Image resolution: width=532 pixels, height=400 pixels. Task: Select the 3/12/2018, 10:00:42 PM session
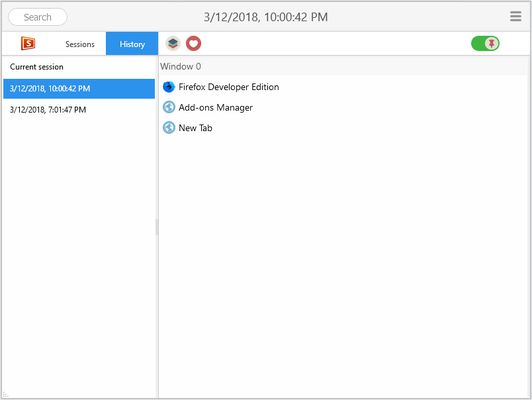point(79,89)
